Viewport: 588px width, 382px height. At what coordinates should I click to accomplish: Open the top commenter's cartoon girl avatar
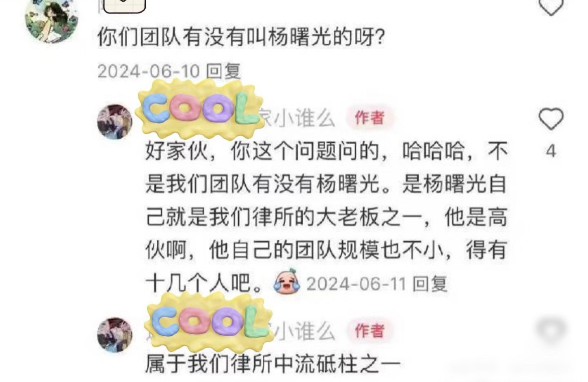(x=51, y=21)
